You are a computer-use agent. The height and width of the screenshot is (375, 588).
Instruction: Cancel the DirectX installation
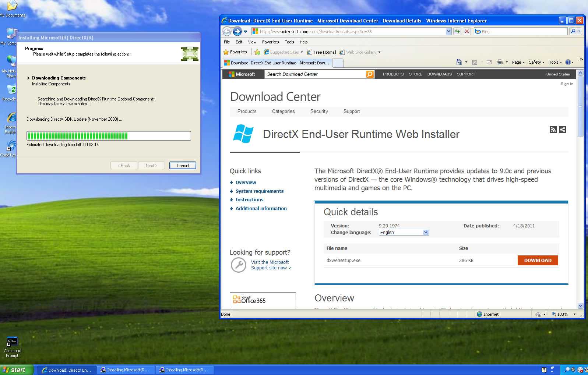click(183, 166)
